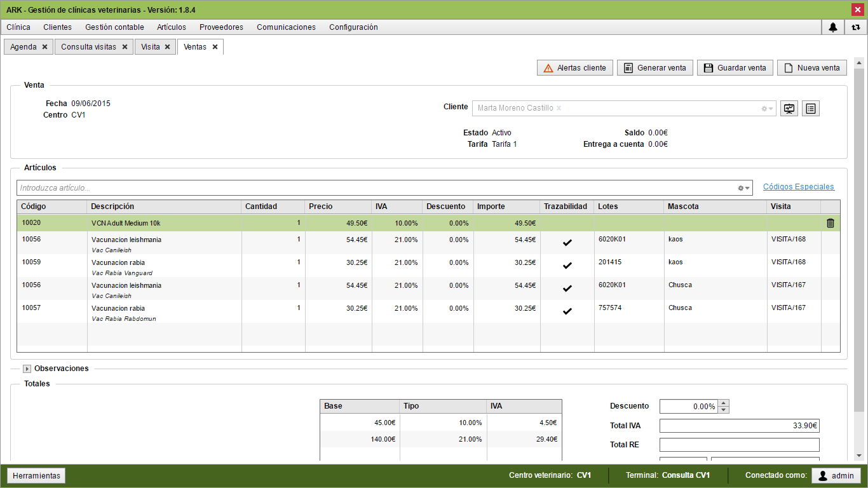Open the Gestión contable menu
Image resolution: width=868 pixels, height=488 pixels.
(114, 27)
